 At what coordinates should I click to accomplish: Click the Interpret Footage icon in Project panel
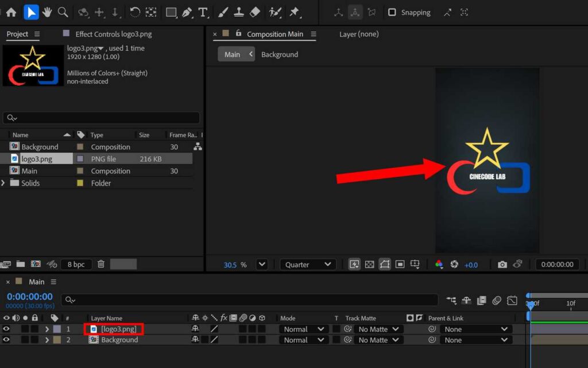coord(6,265)
